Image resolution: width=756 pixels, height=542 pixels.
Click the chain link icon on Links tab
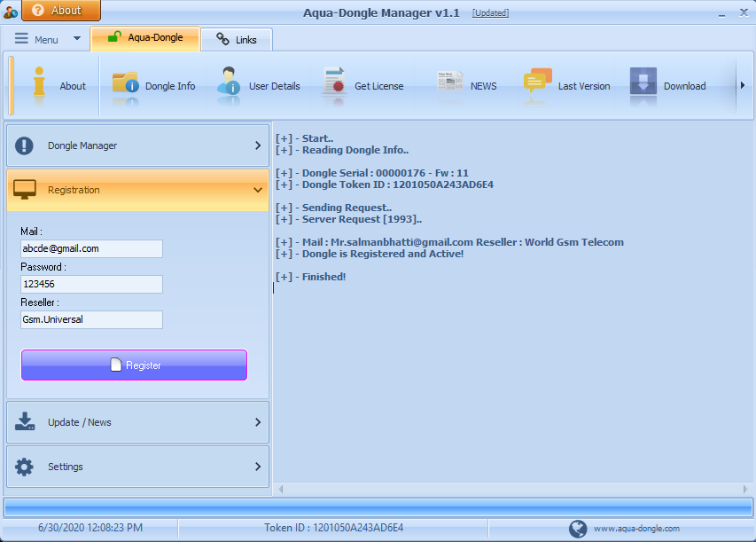(222, 39)
